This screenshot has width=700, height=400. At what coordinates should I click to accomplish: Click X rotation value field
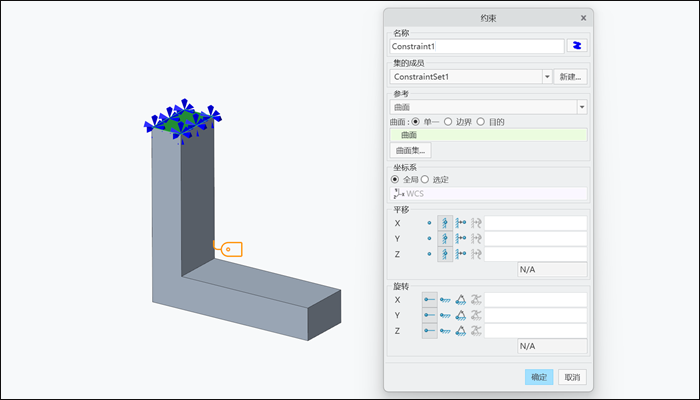point(535,300)
